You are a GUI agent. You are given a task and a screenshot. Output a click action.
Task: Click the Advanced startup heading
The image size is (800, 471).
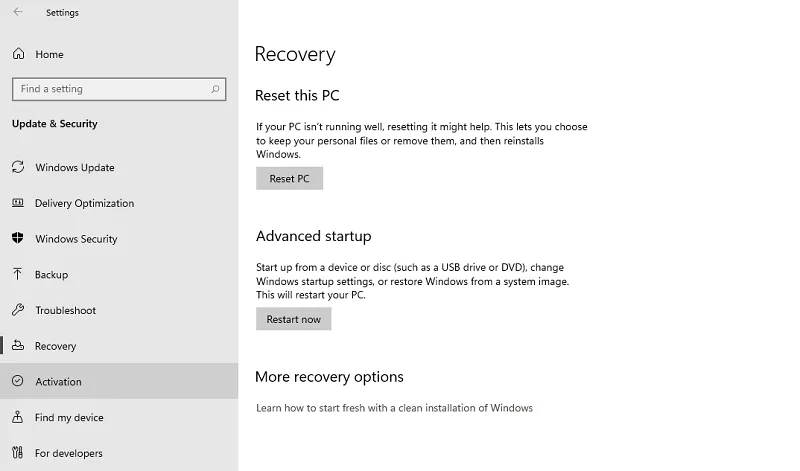313,236
